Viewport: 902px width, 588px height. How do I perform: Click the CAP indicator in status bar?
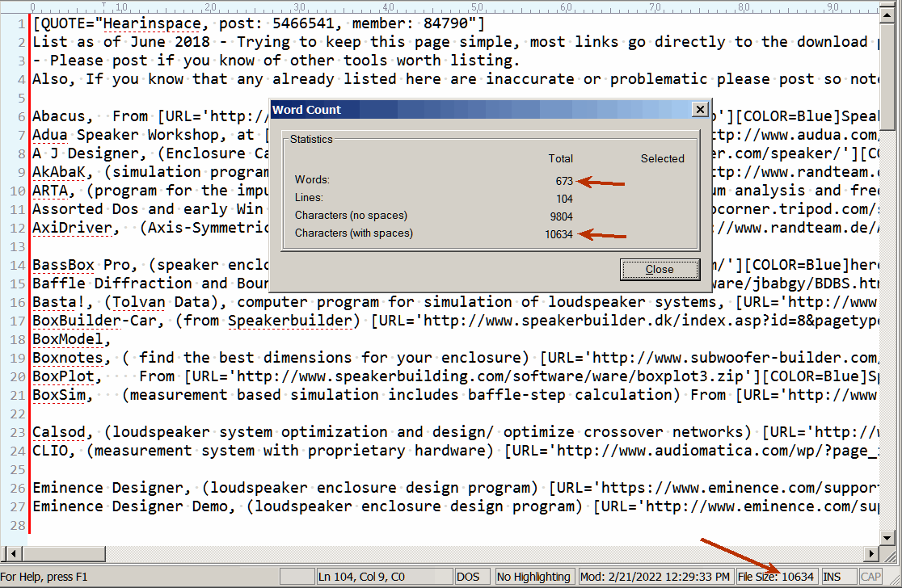(x=870, y=577)
